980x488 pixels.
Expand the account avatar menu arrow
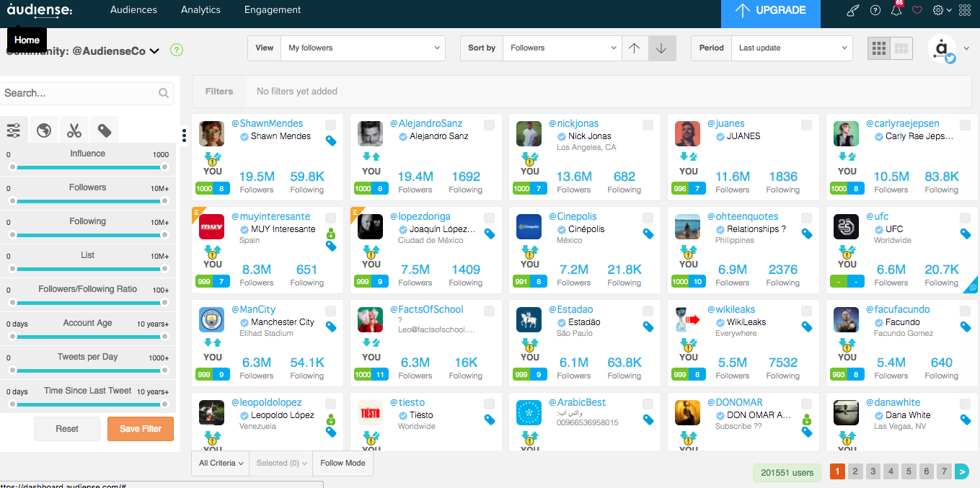pos(966,49)
